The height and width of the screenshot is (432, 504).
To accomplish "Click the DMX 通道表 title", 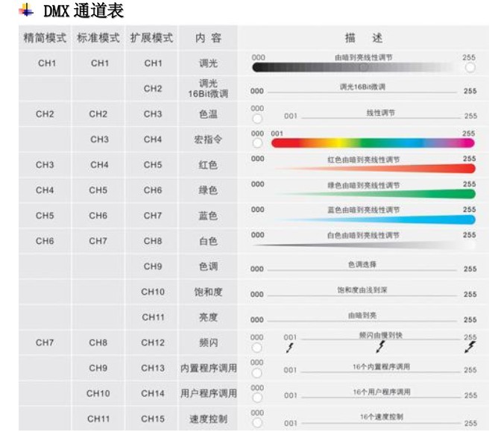I will coord(84,10).
